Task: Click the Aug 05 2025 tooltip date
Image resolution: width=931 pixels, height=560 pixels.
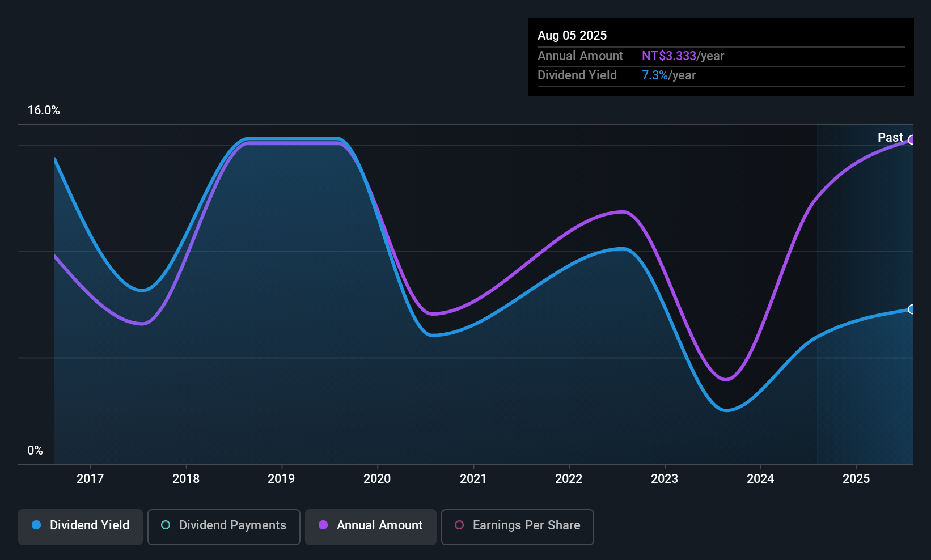Action: point(572,36)
